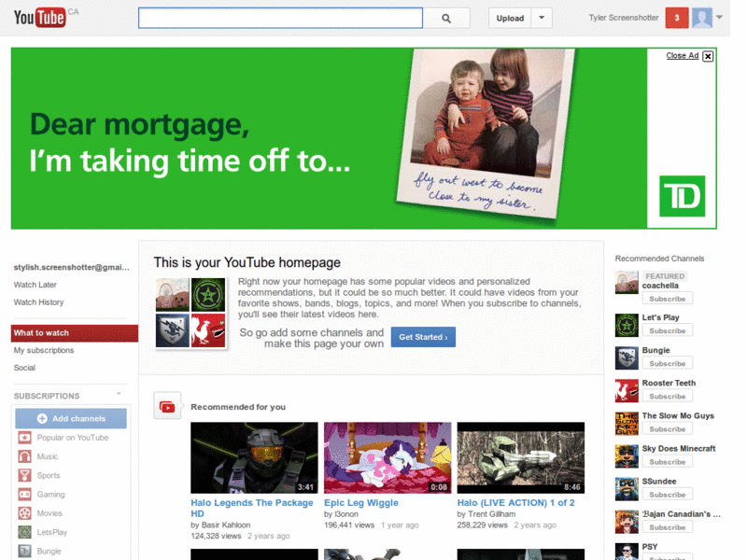747x560 pixels.
Task: Click Halo Legends The Package HD title
Action: click(252, 508)
